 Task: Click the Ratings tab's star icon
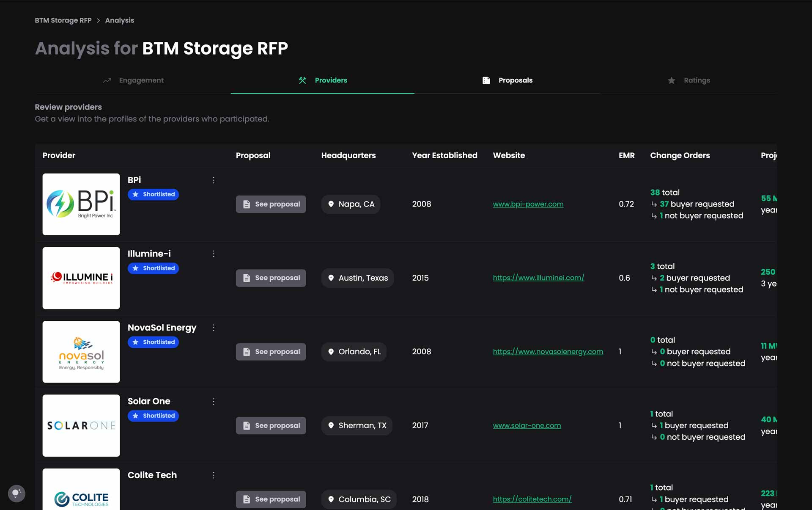(672, 80)
